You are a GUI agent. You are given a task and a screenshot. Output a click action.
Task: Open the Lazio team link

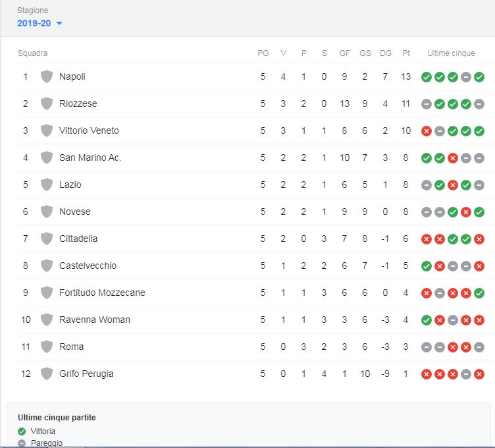click(x=70, y=184)
